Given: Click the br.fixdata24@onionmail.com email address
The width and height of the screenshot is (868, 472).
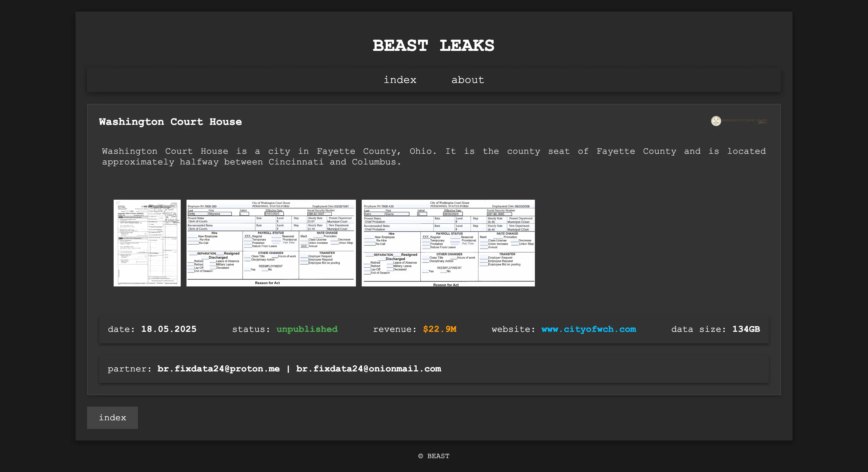Looking at the screenshot, I should tap(368, 369).
